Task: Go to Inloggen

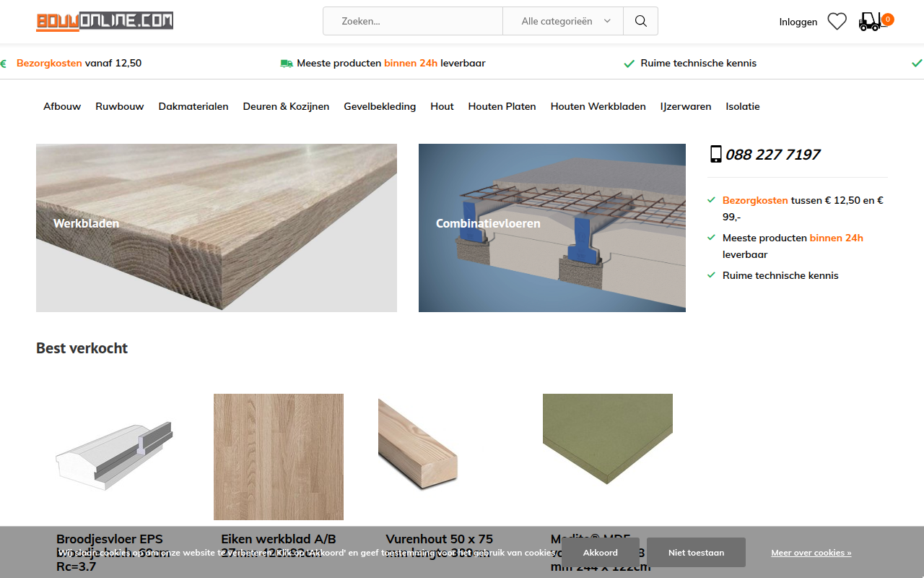Action: coord(798,22)
